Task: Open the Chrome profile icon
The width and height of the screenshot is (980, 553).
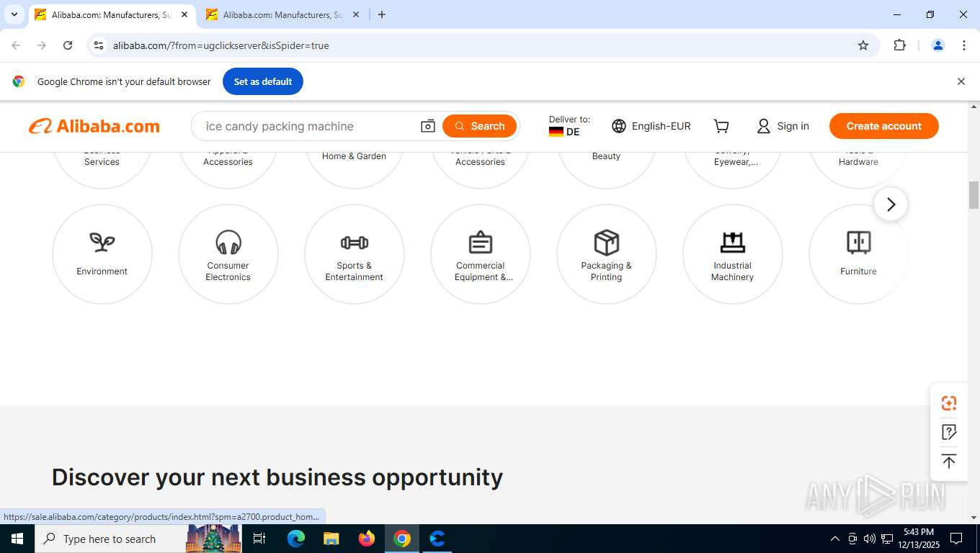Action: (938, 45)
